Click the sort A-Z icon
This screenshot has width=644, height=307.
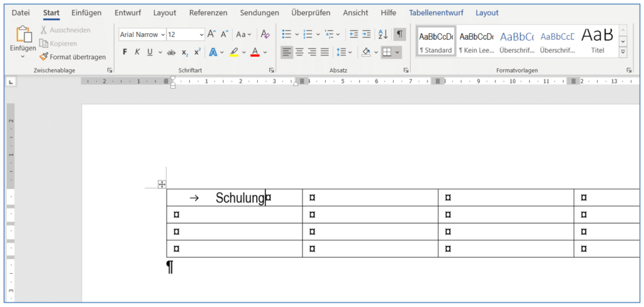point(383,35)
